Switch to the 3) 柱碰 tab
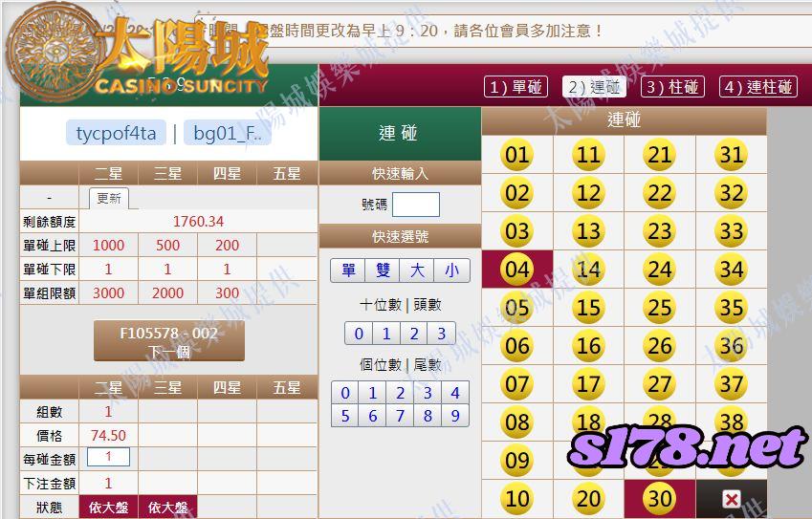The height and width of the screenshot is (519, 812). click(672, 87)
